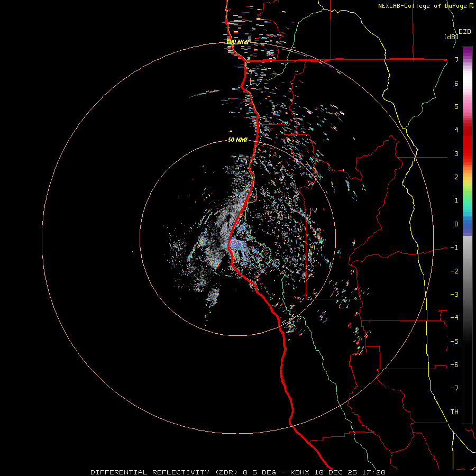Click the 100 NMI range ring label
This screenshot has height=476, width=476.
click(237, 42)
